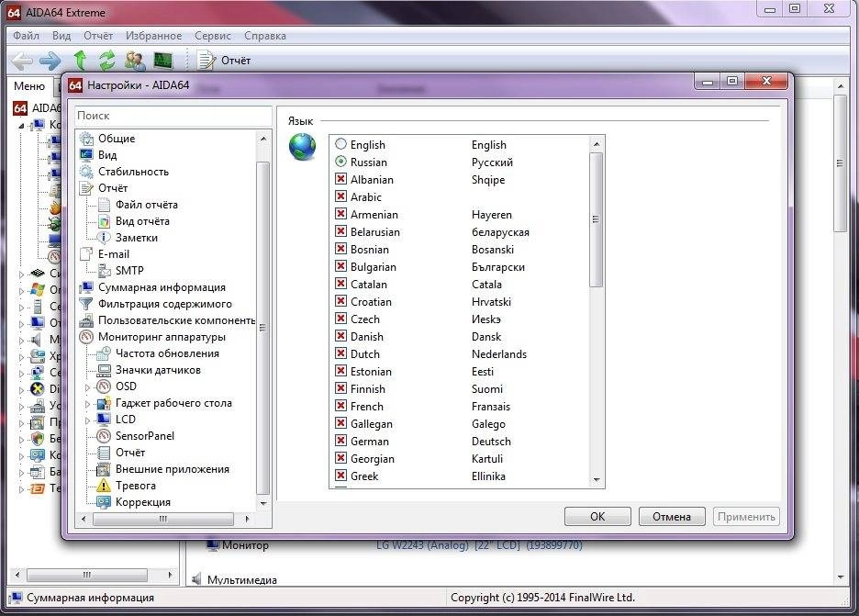Select Суммарная информация settings item
The height and width of the screenshot is (616, 859).
tap(162, 287)
